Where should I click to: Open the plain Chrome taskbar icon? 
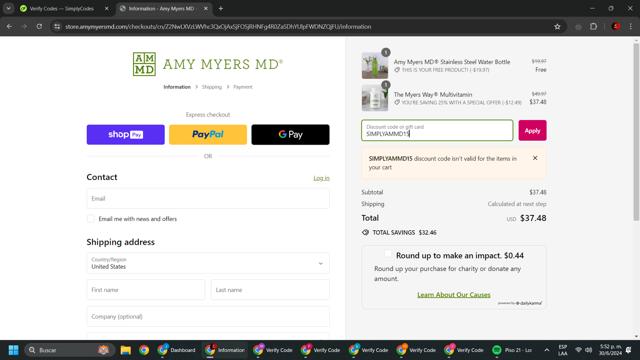pos(144,350)
